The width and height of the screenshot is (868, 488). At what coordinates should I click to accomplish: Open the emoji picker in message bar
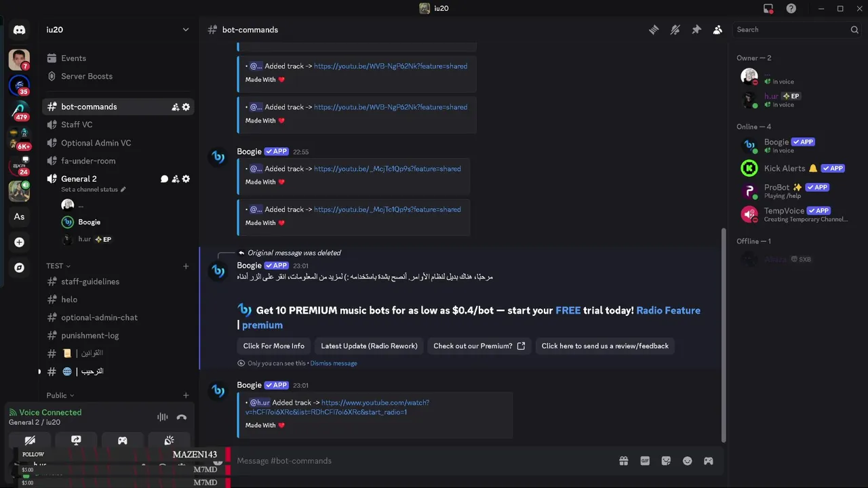coord(687,461)
